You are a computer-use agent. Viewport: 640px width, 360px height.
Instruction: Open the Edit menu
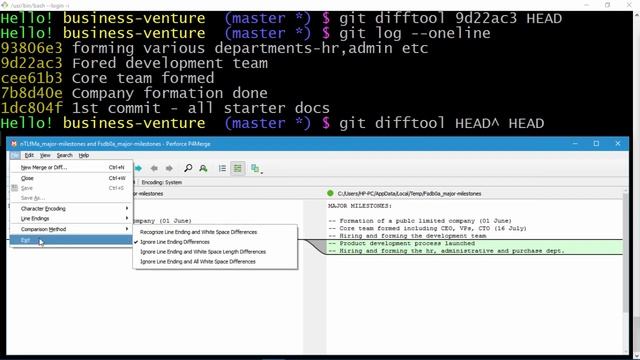tap(29, 156)
